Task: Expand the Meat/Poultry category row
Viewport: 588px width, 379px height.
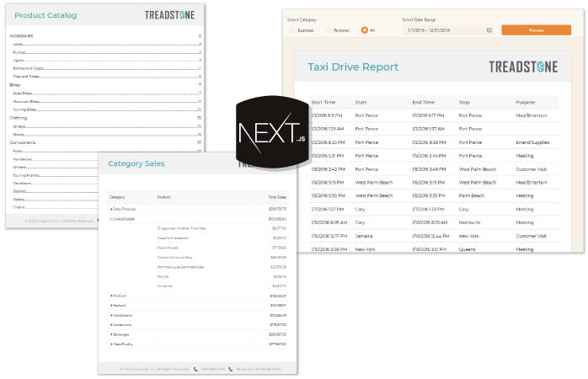Action: (x=111, y=344)
